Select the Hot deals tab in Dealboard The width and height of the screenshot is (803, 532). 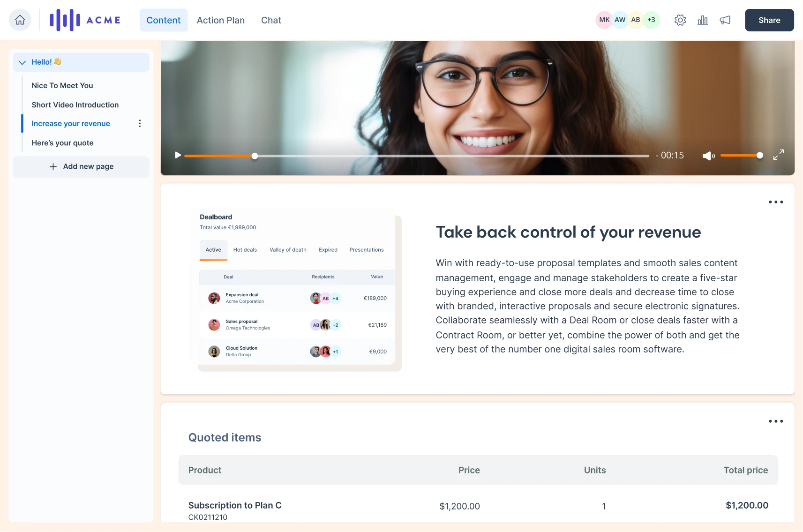(245, 250)
